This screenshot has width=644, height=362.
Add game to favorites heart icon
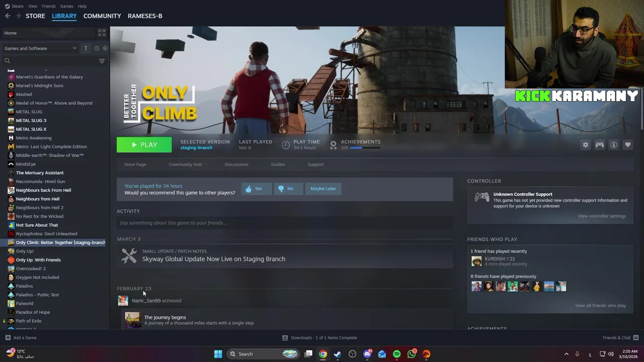tap(628, 145)
